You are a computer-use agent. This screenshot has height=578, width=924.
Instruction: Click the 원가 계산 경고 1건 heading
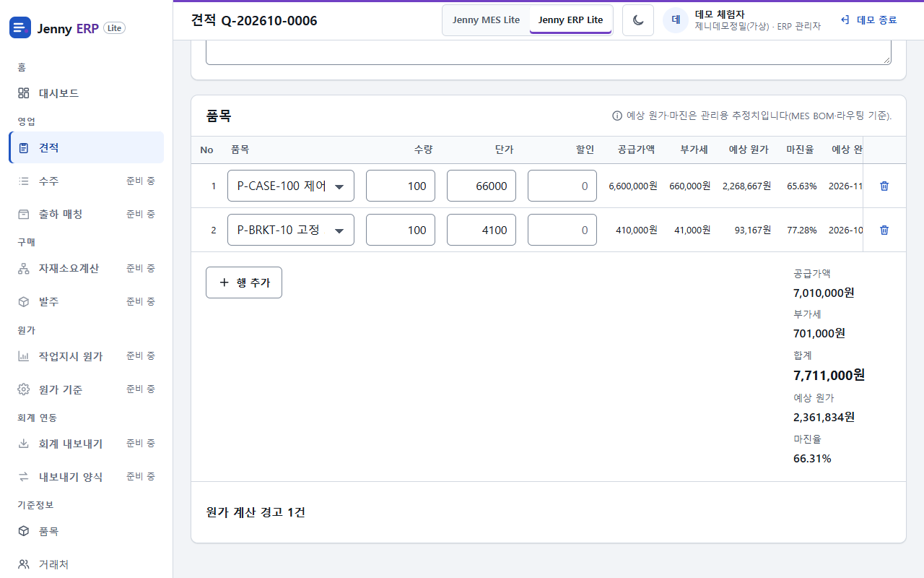click(x=256, y=512)
